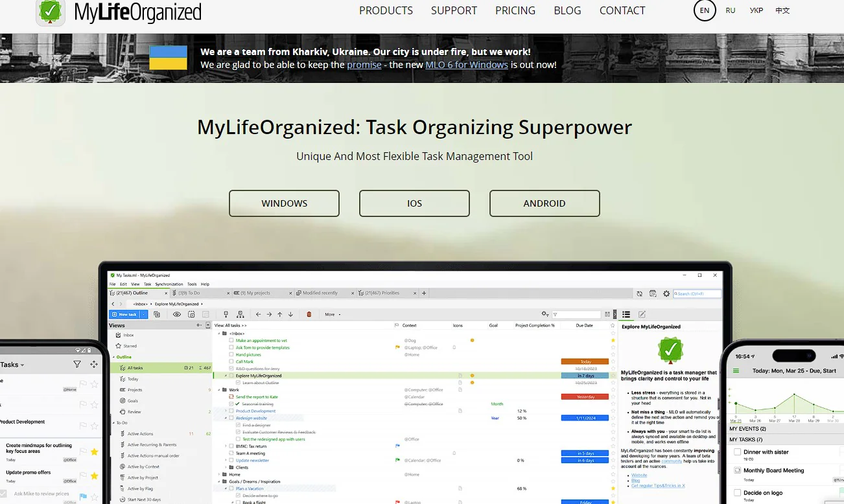Click the trash delete icon in the toolbar

(x=309, y=314)
